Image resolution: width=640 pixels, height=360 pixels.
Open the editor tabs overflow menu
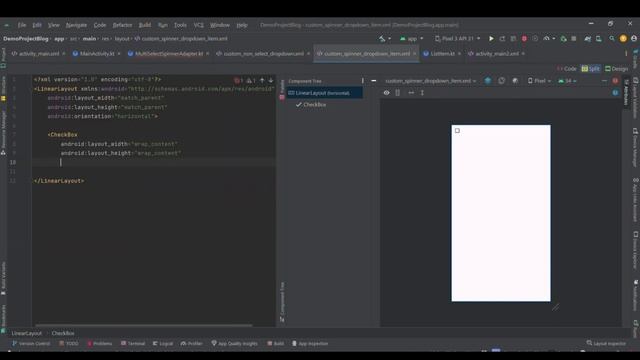tap(626, 53)
